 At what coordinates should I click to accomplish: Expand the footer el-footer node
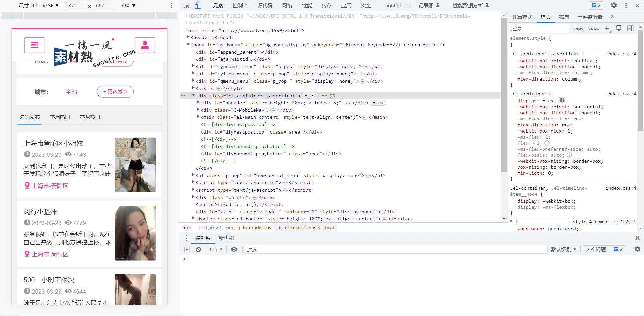tap(193, 219)
